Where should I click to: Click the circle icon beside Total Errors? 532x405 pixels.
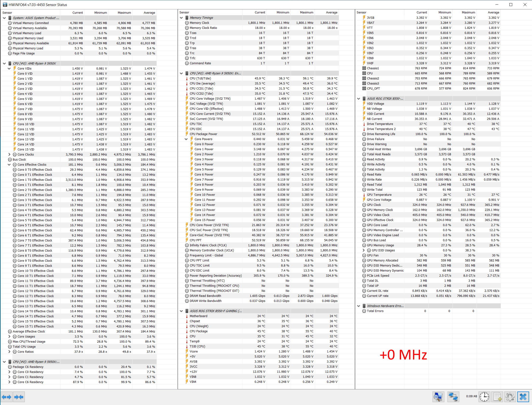pyautogui.click(x=364, y=311)
